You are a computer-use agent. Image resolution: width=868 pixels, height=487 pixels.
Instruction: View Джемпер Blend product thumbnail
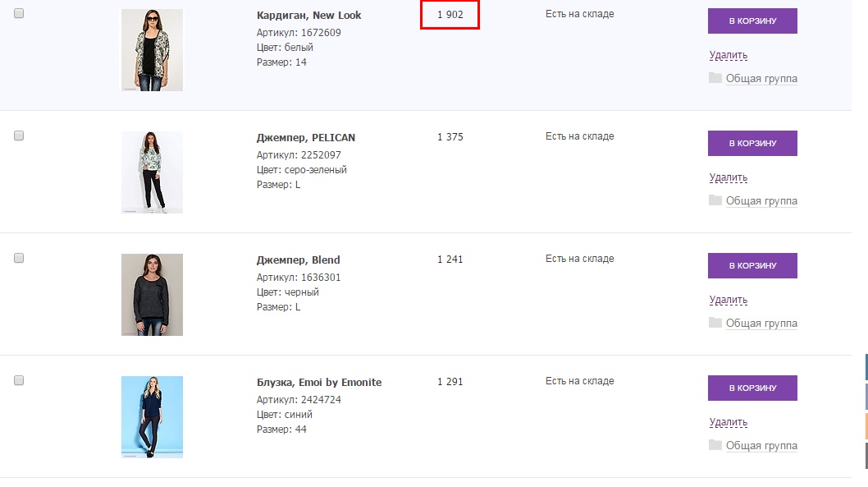tap(152, 294)
